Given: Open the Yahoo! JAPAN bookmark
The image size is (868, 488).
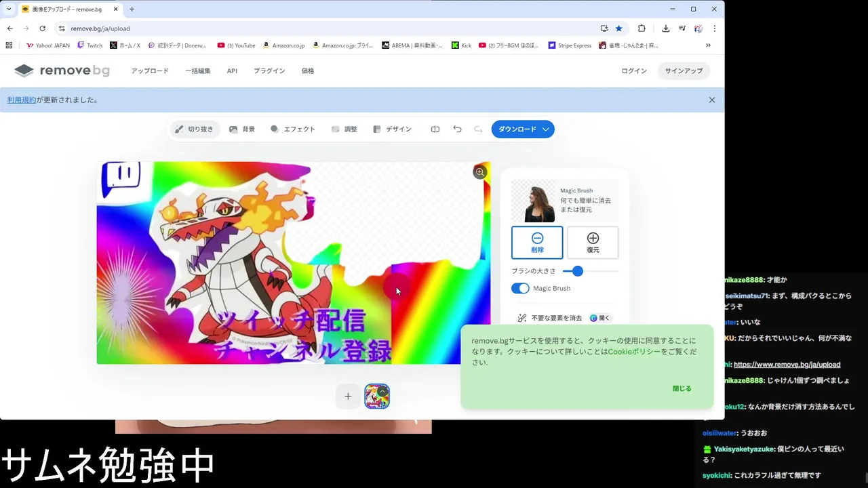Looking at the screenshot, I should pyautogui.click(x=48, y=45).
